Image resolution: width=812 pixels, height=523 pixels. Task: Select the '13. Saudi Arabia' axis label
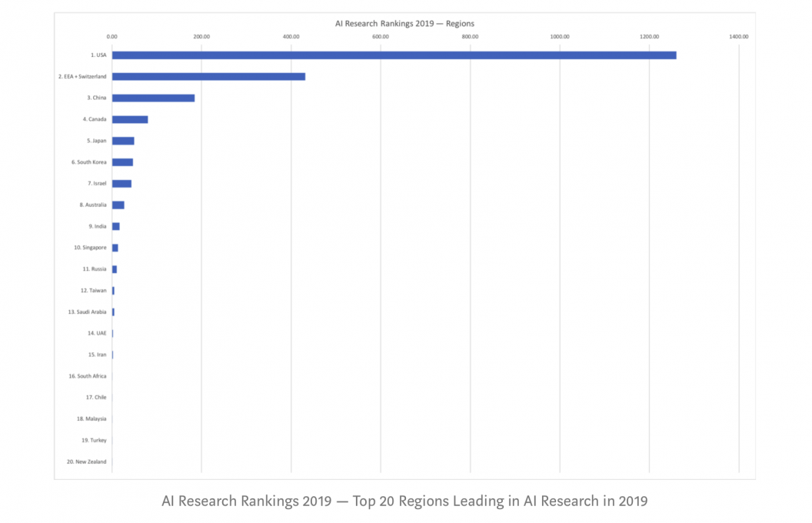click(x=87, y=312)
